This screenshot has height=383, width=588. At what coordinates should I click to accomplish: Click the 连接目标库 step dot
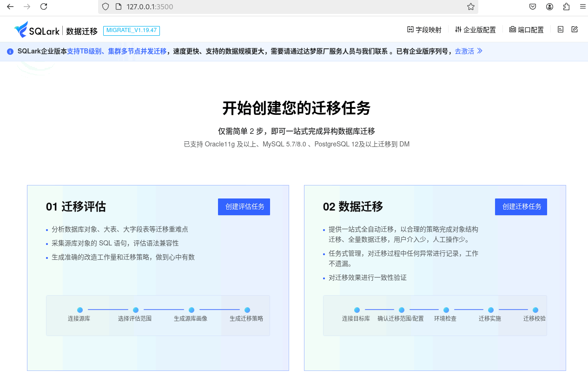357,310
